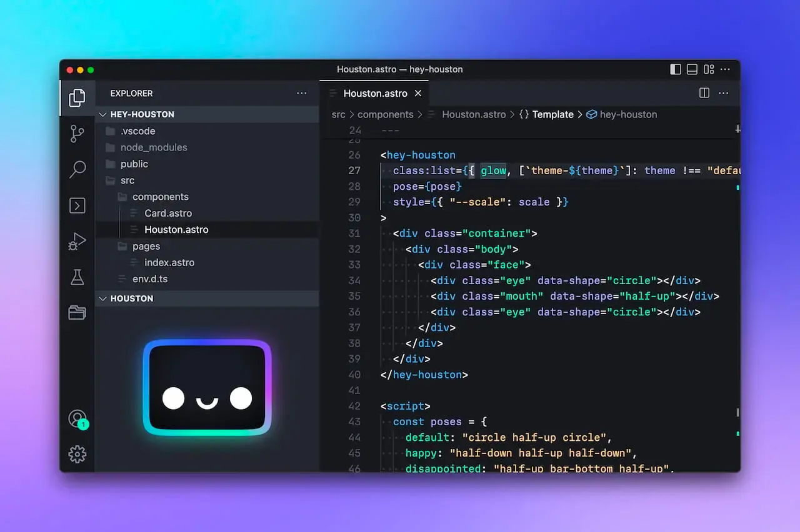The width and height of the screenshot is (800, 532).
Task: Click the Accounts icon with badge
Action: click(x=77, y=419)
